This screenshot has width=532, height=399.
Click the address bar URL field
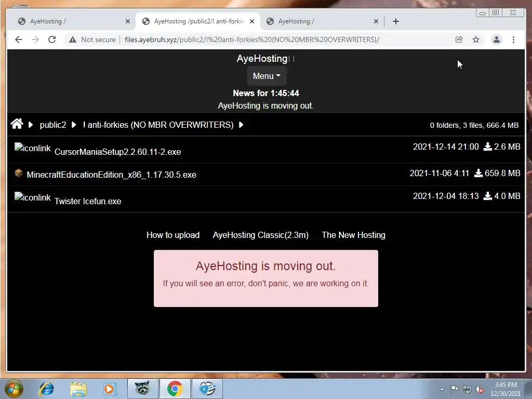(252, 39)
